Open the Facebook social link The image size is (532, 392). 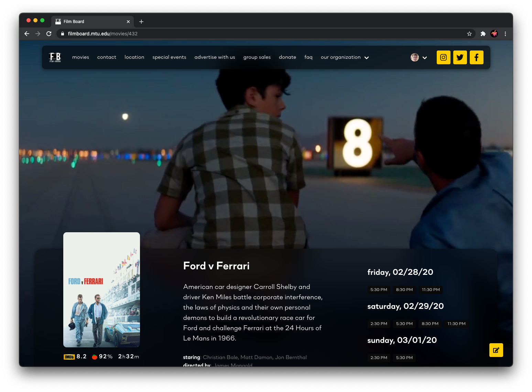coord(476,57)
